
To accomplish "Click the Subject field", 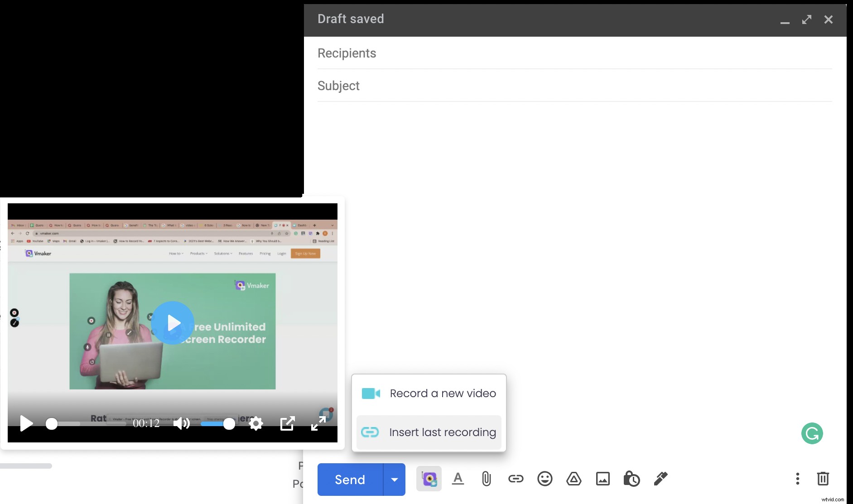I will (453, 86).
